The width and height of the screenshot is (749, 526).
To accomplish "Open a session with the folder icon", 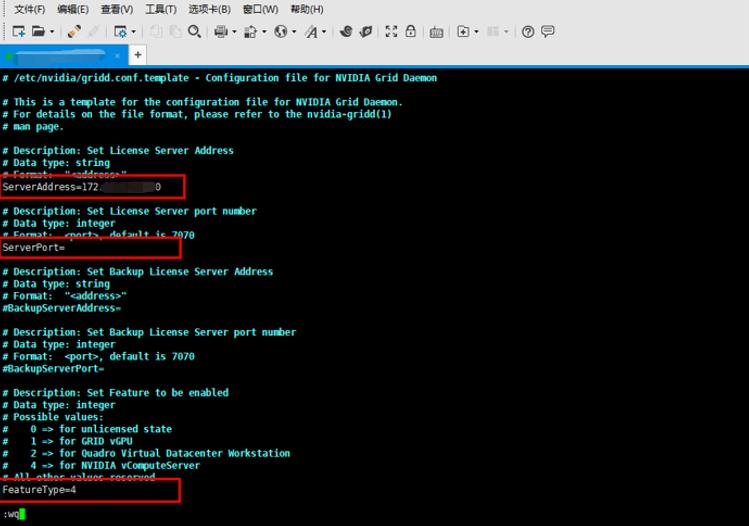I will (38, 32).
